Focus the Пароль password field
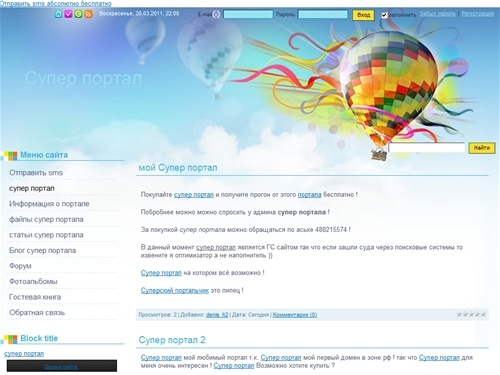 coord(323,14)
